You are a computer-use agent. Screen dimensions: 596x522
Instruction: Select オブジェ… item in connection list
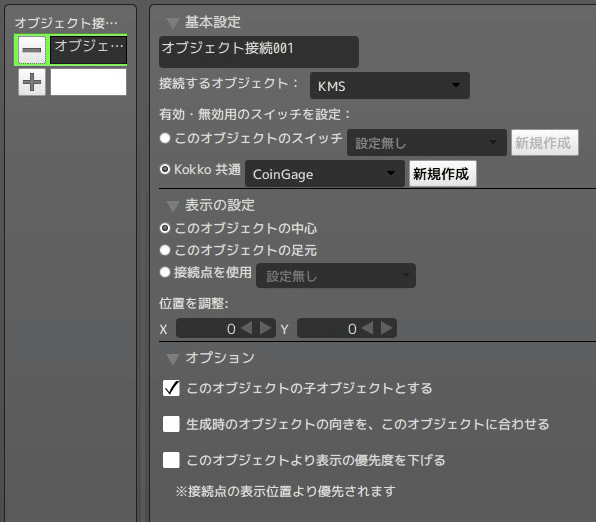(89, 50)
